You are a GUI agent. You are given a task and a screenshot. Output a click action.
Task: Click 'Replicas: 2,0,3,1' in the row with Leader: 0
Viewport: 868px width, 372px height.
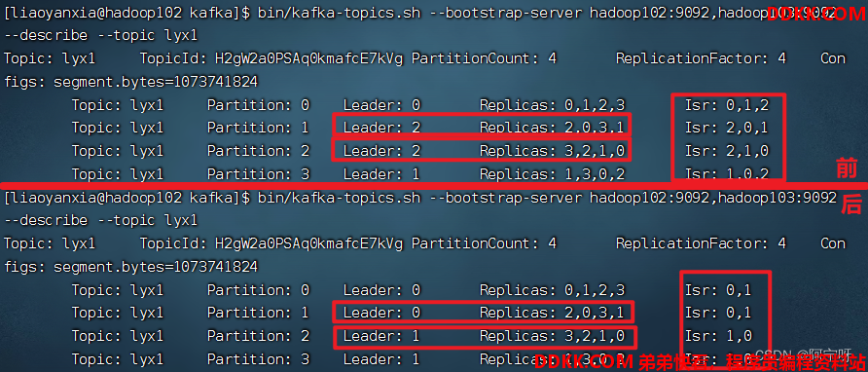click(x=552, y=313)
